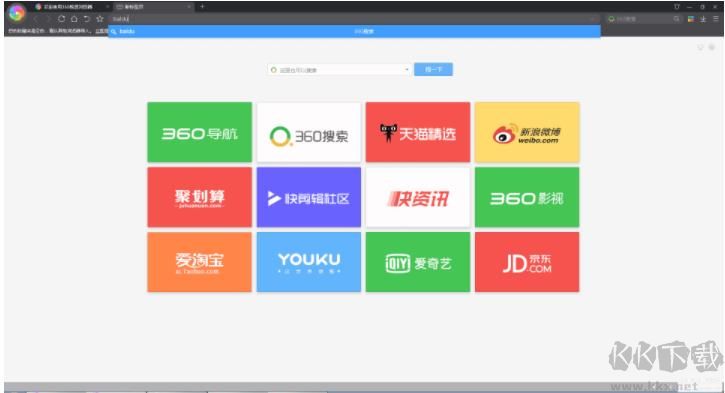
Task: Click the faint settings icon at page top-right
Action: 712,47
